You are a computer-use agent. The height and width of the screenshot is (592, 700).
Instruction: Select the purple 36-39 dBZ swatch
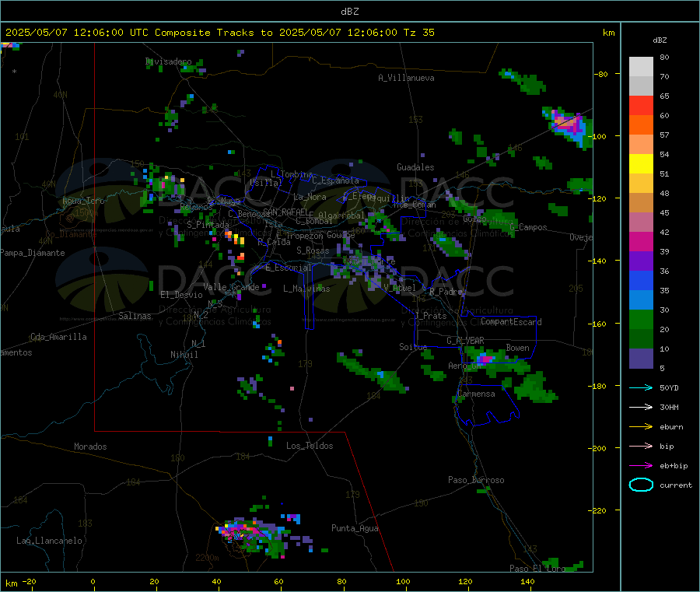(641, 261)
